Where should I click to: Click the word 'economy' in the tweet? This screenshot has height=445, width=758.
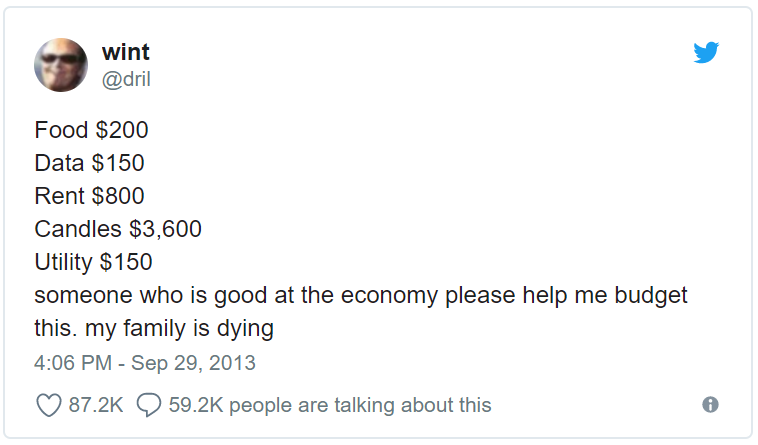pyautogui.click(x=389, y=296)
